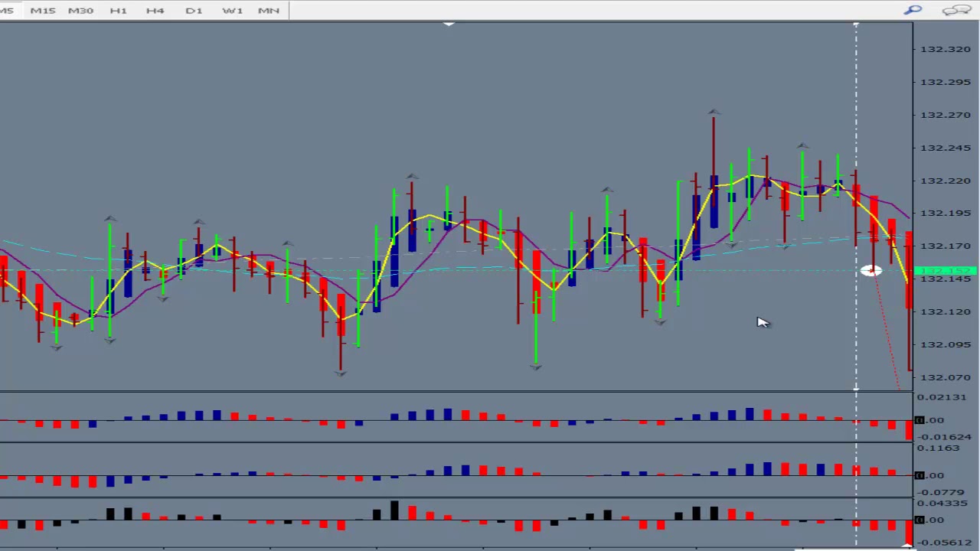980x551 pixels.
Task: Click price scale value 132.270
Action: pyautogui.click(x=946, y=115)
